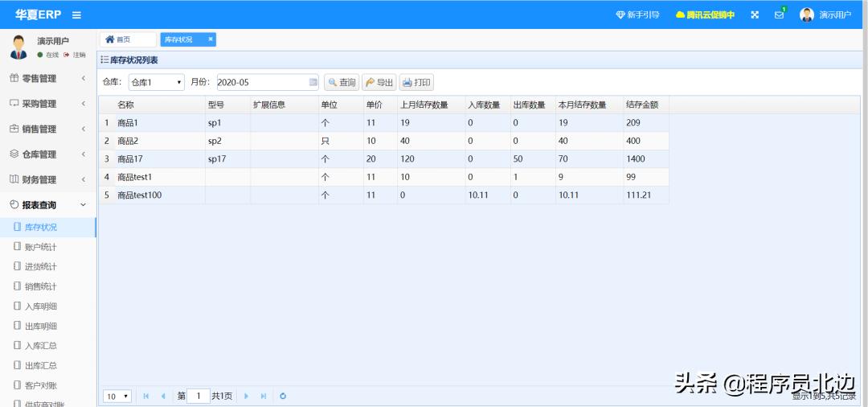Click the 财务管理 book icon

[14, 179]
